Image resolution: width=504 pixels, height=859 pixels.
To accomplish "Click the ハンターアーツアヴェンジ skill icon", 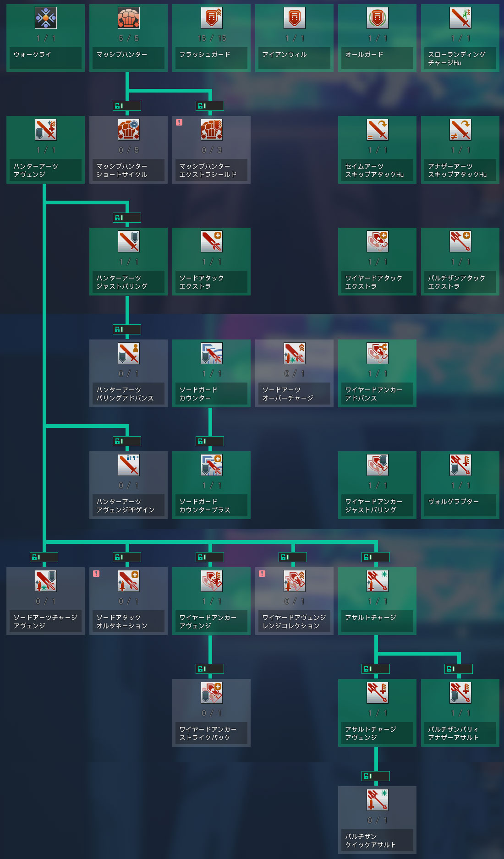I will pyautogui.click(x=46, y=130).
